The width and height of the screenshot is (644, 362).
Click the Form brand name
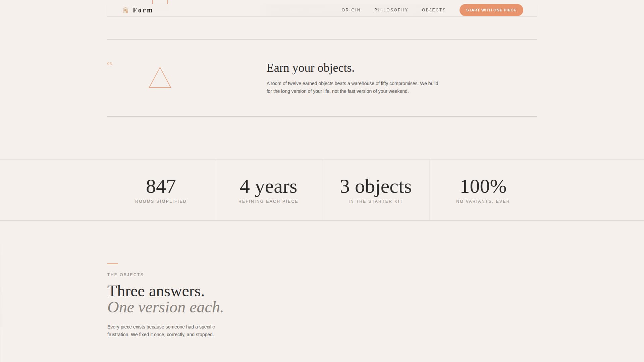[143, 10]
